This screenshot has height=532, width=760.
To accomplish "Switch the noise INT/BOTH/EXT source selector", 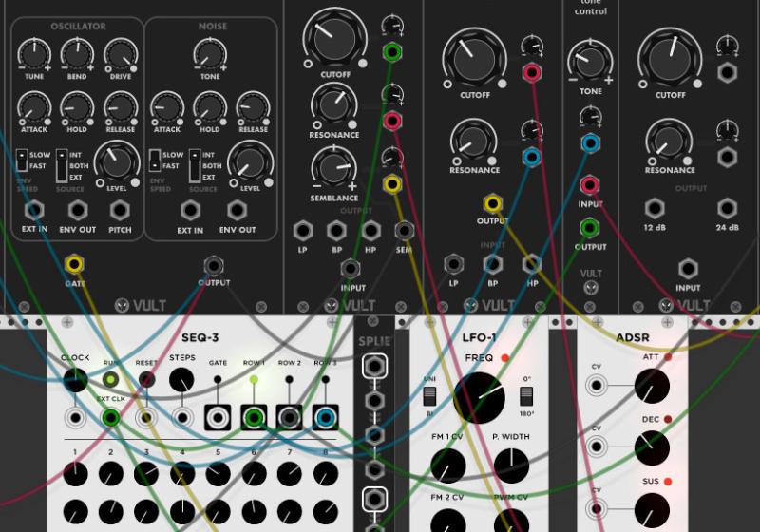I will point(195,163).
